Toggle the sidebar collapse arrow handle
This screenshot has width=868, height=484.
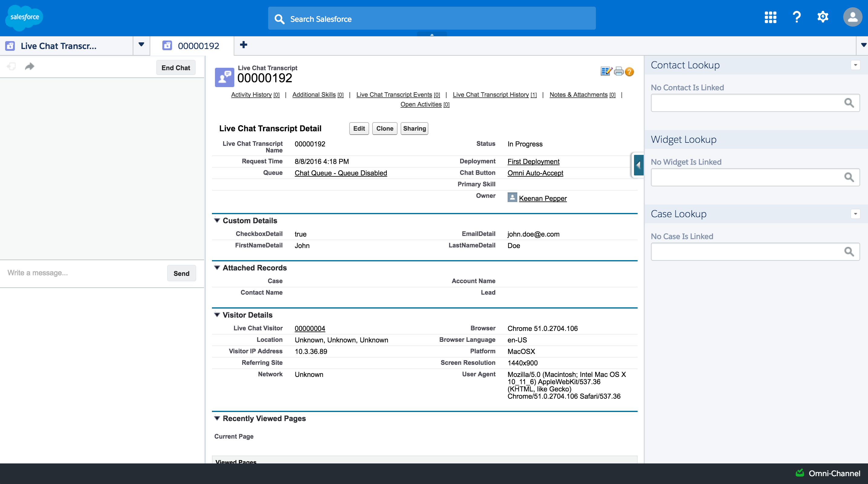point(638,165)
